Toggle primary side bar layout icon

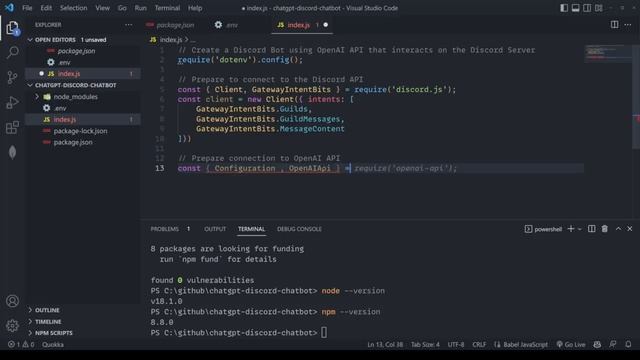pyautogui.click(x=564, y=8)
